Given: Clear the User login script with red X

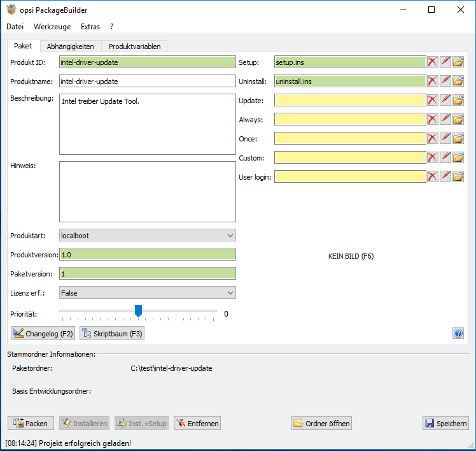Looking at the screenshot, I should [433, 177].
